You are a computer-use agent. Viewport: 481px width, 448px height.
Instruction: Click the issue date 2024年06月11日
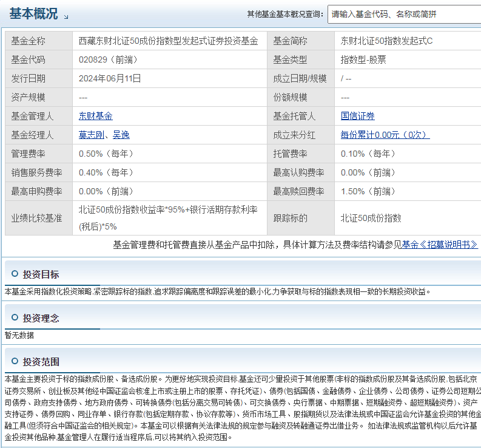pyautogui.click(x=110, y=78)
